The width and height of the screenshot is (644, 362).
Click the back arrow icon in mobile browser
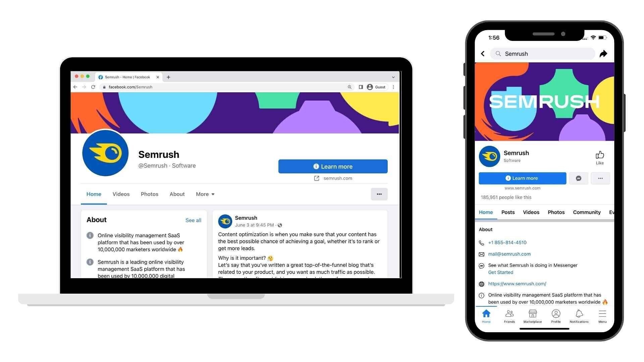click(483, 54)
